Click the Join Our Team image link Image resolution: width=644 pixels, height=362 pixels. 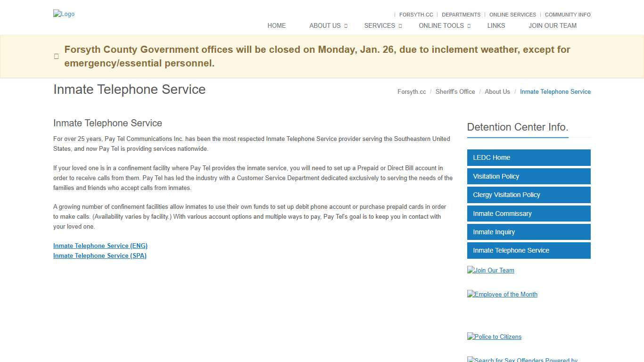click(x=490, y=270)
